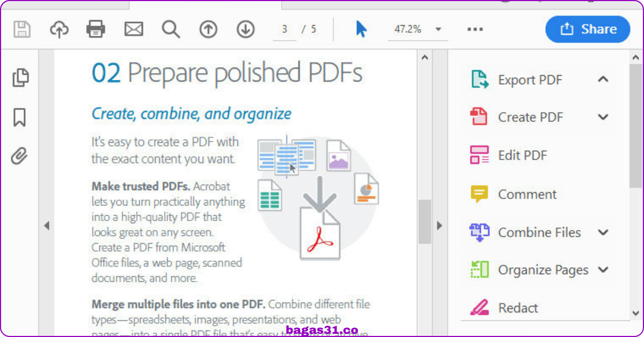Open Organize Pages tool label
This screenshot has height=337, width=644.
tap(543, 270)
